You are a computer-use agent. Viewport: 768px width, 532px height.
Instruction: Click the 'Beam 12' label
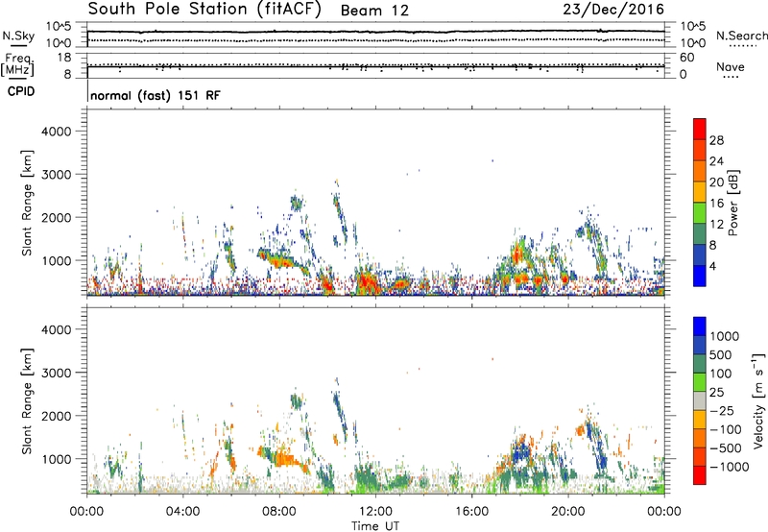pos(374,11)
